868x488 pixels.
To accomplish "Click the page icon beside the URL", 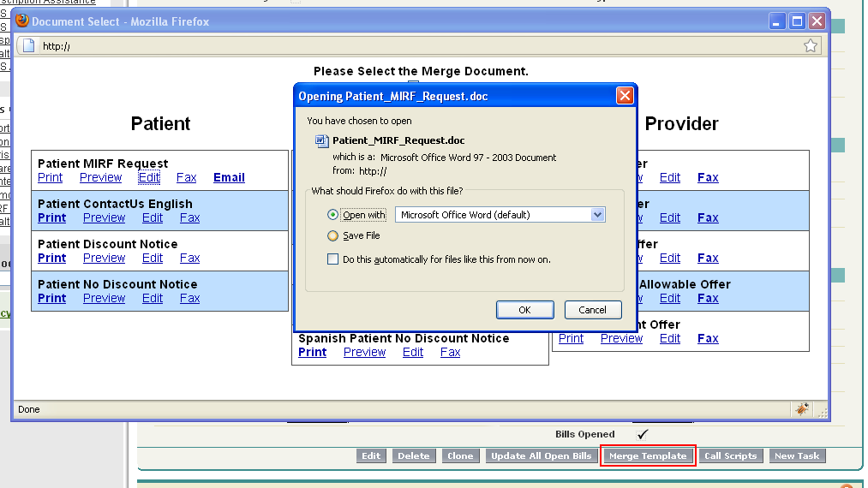I will point(29,46).
